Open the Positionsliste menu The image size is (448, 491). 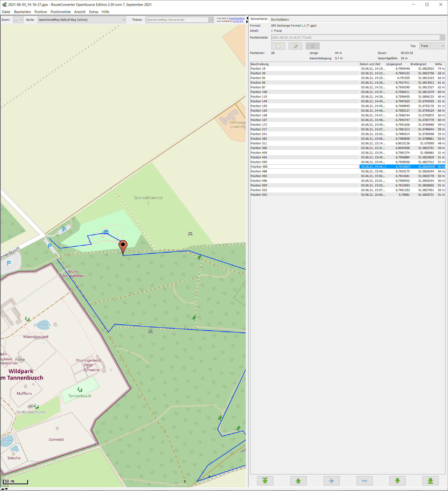[x=60, y=12]
